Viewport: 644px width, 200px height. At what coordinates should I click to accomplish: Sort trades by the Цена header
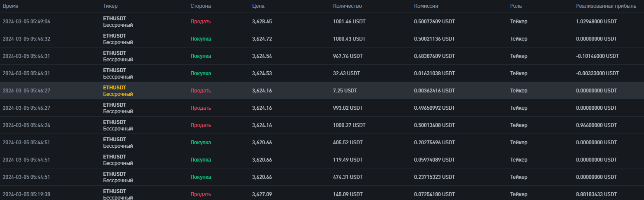[258, 6]
